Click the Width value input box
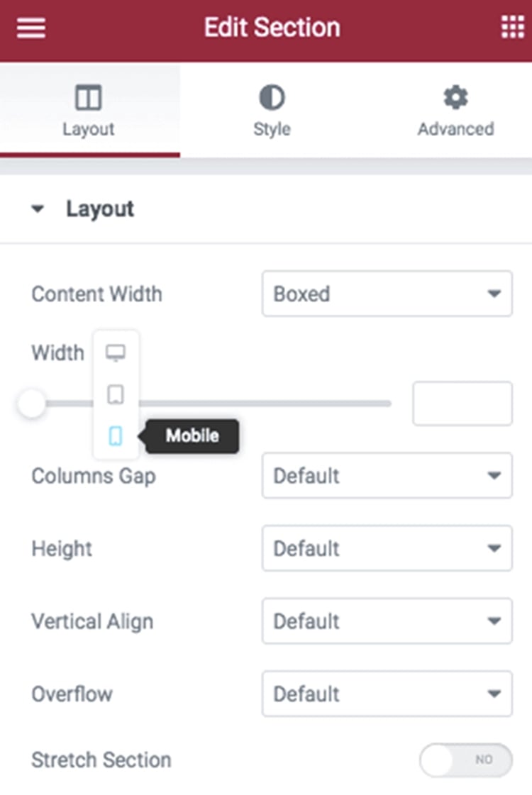 point(462,404)
